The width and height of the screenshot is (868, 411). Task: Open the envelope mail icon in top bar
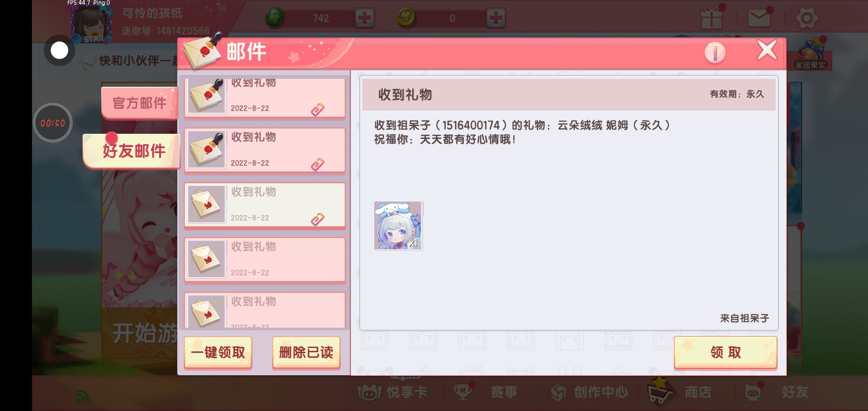coord(759,18)
